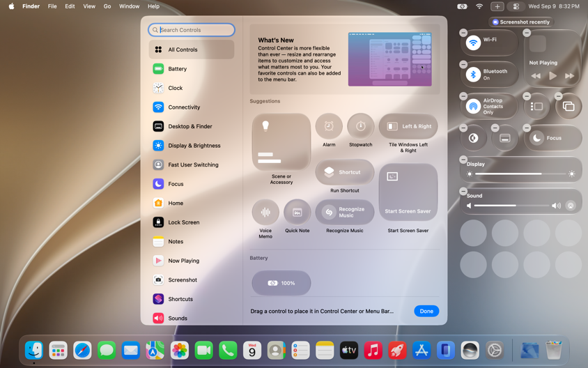Select the Run Shortcut control

345,172
